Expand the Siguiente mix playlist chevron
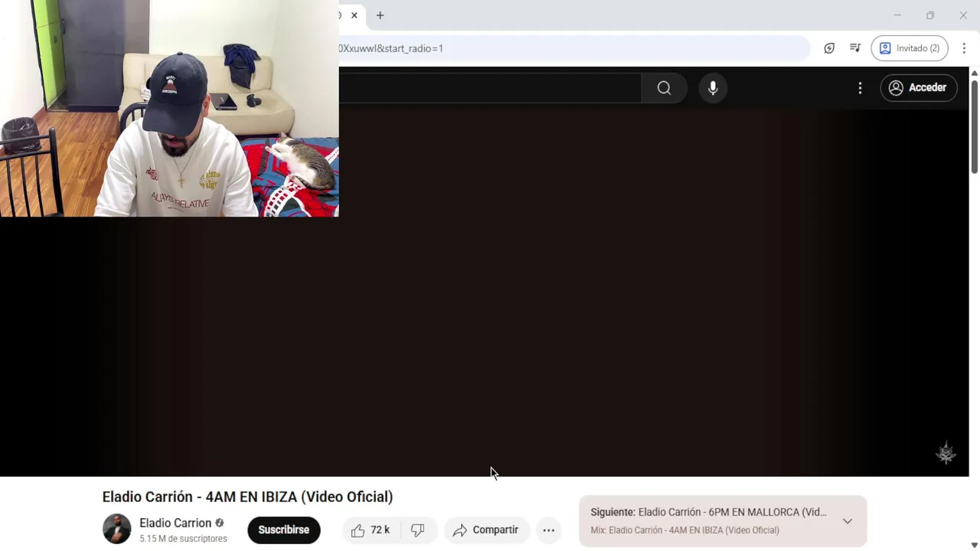 coord(848,521)
